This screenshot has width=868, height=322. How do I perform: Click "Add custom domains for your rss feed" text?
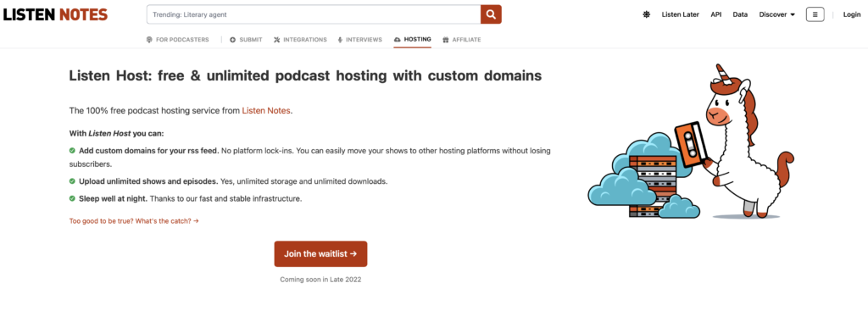pyautogui.click(x=149, y=151)
